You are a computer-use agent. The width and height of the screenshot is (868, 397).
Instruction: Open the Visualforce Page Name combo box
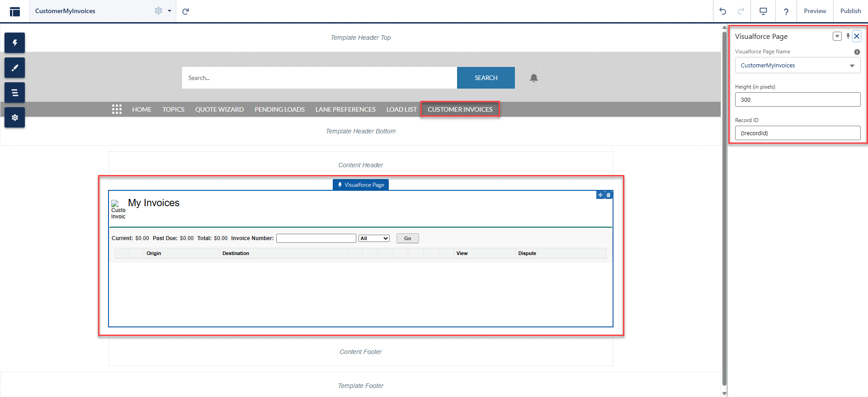pyautogui.click(x=797, y=65)
